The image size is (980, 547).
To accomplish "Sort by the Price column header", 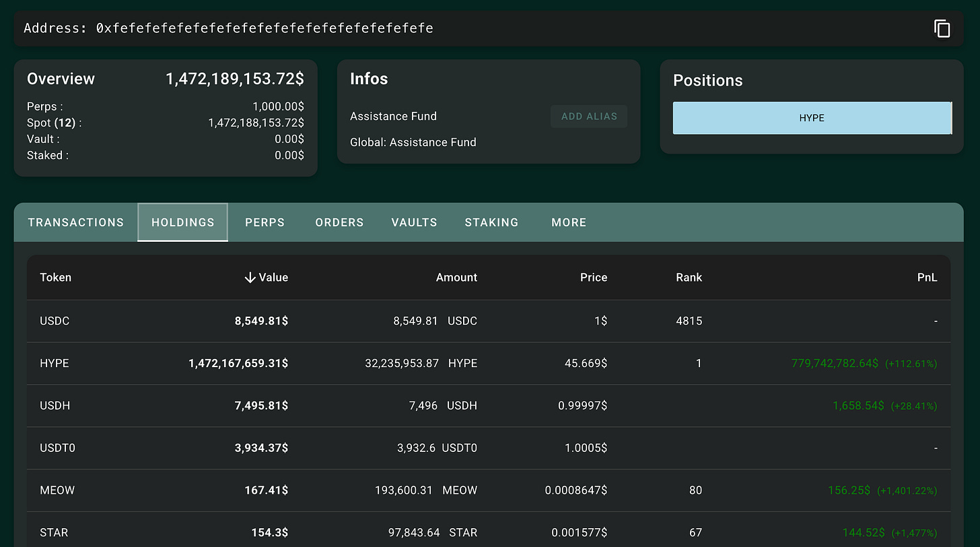I will pyautogui.click(x=594, y=278).
